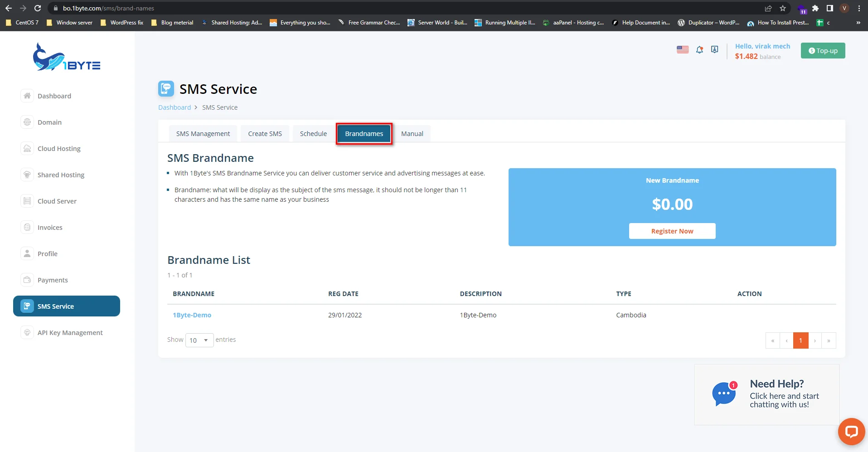Image resolution: width=868 pixels, height=452 pixels.
Task: Open Cloud Hosting menu item
Action: 59,149
